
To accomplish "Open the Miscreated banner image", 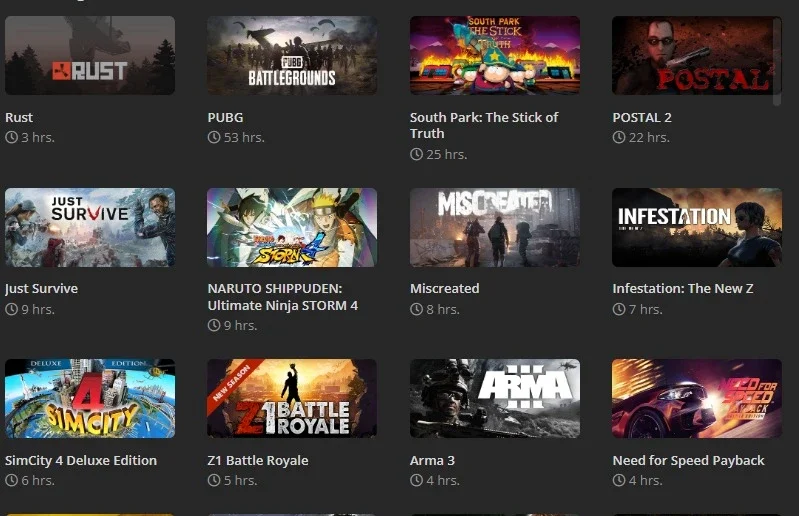I will [x=495, y=227].
